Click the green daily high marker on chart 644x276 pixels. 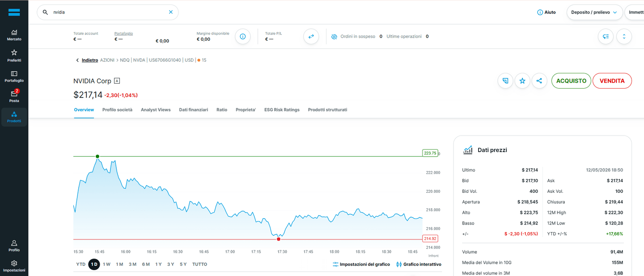[97, 157]
